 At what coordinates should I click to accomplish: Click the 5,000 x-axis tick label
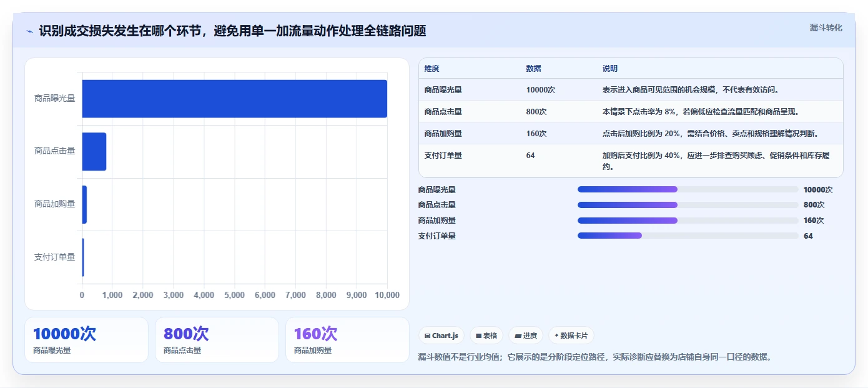[234, 295]
